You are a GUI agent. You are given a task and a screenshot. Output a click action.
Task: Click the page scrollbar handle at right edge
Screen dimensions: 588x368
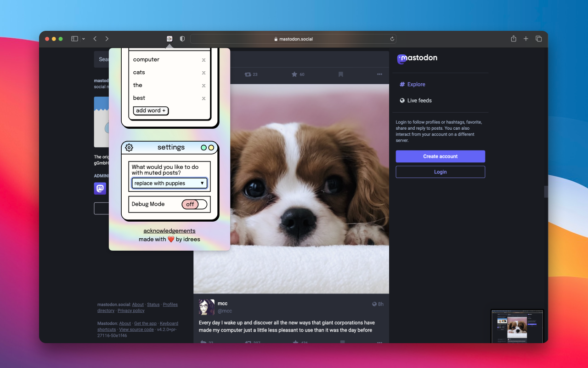point(546,192)
